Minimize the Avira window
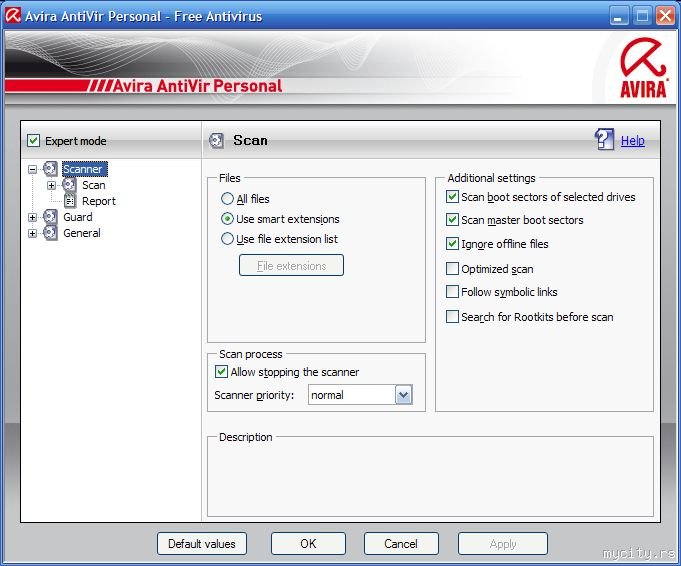The width and height of the screenshot is (681, 566). (619, 16)
